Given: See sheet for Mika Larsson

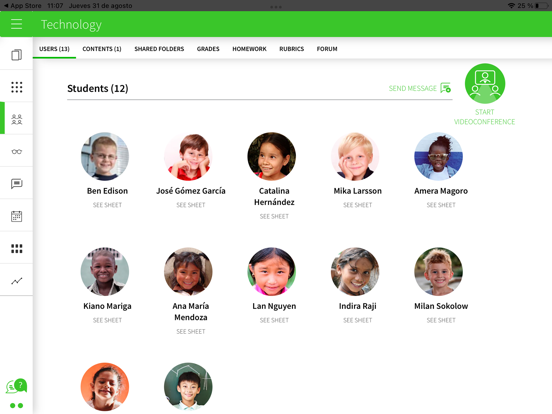Looking at the screenshot, I should (358, 205).
